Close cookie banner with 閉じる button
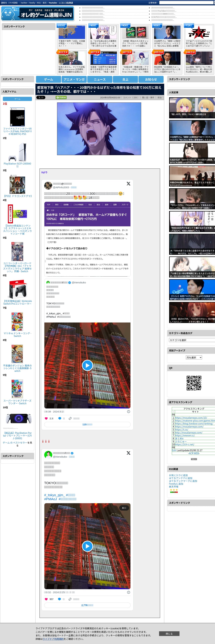This screenshot has height=644, width=215. [x=169, y=633]
